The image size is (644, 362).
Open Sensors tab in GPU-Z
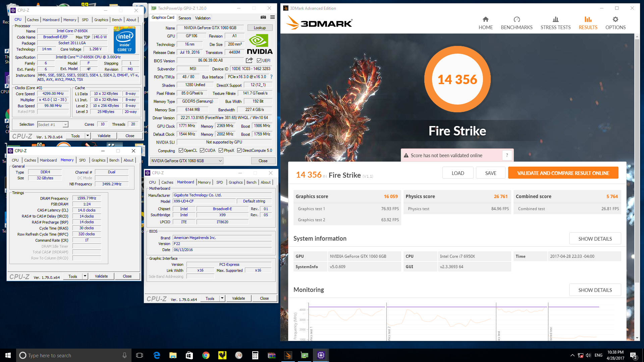(x=184, y=18)
